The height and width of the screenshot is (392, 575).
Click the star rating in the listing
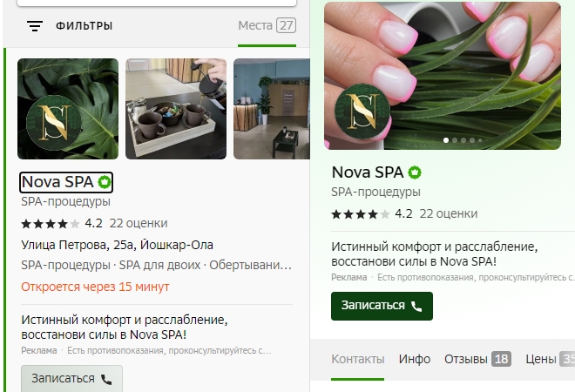pyautogui.click(x=50, y=224)
